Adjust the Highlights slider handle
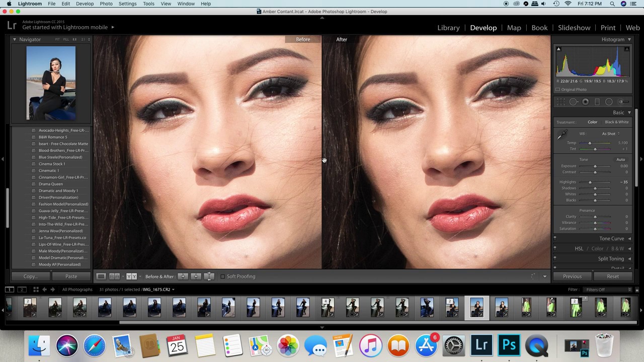 590,182
